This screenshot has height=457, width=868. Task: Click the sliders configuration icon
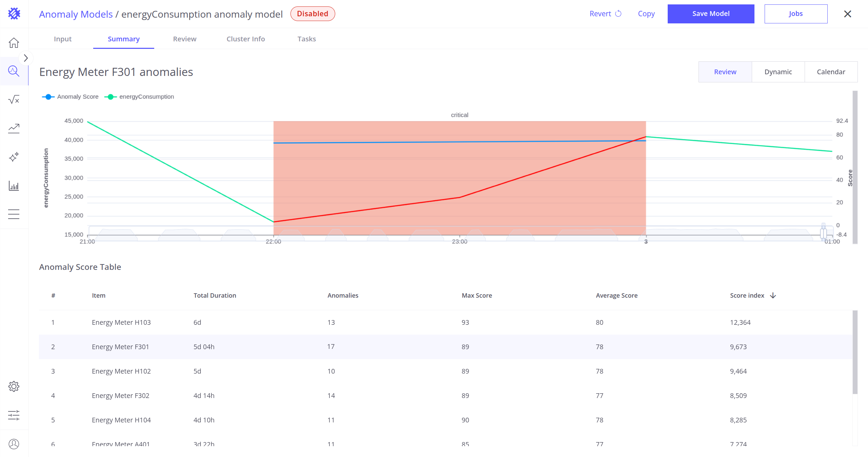pyautogui.click(x=14, y=415)
